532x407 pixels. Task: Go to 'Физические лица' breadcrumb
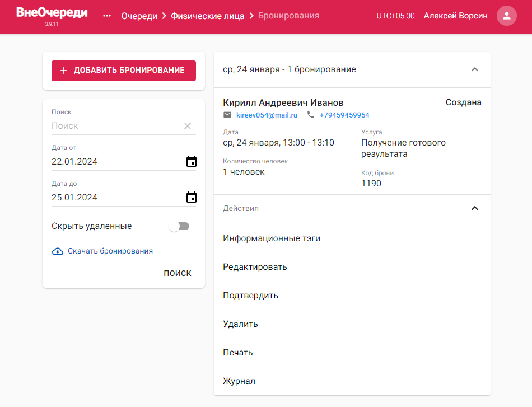point(207,16)
